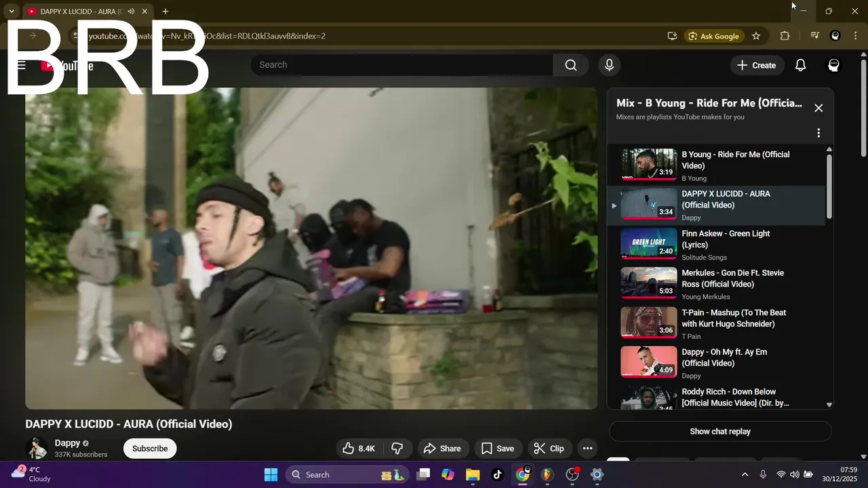Bookmark this page with the star icon

click(x=756, y=36)
